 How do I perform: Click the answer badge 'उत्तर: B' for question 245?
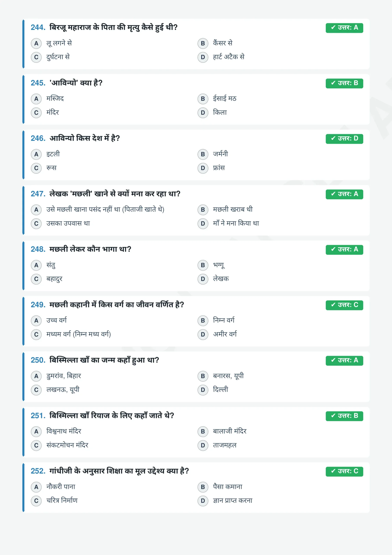coord(344,83)
